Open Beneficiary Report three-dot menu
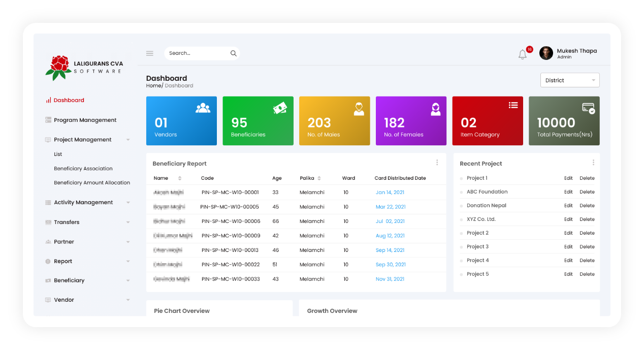This screenshot has width=644, height=350. click(437, 163)
